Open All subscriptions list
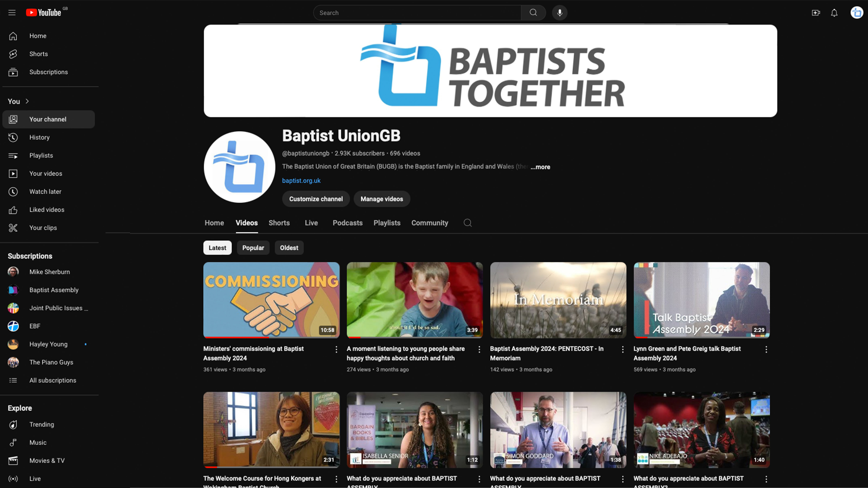 pos(48,380)
